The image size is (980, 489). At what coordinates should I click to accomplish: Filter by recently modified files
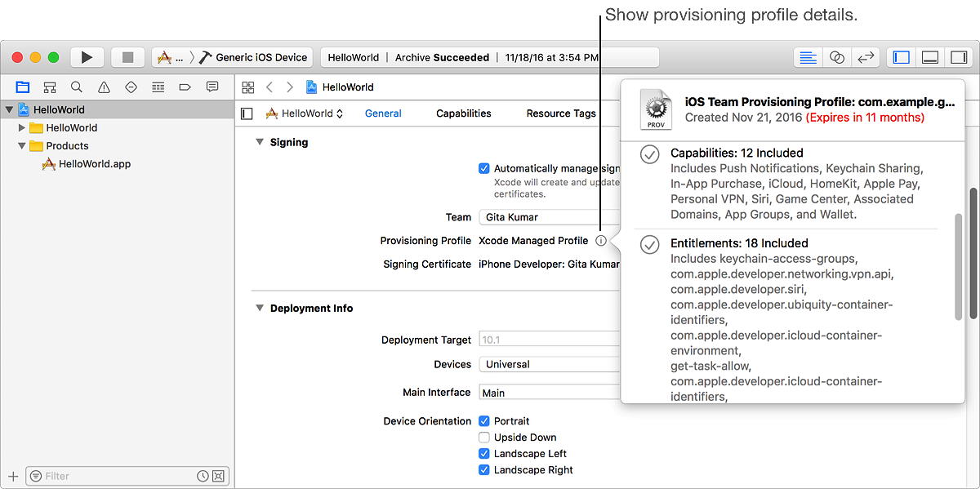[x=203, y=476]
